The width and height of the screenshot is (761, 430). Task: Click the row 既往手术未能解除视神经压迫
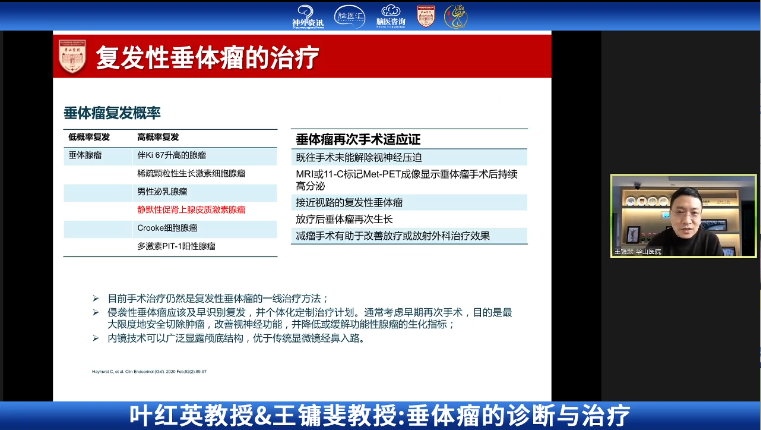tap(409, 158)
